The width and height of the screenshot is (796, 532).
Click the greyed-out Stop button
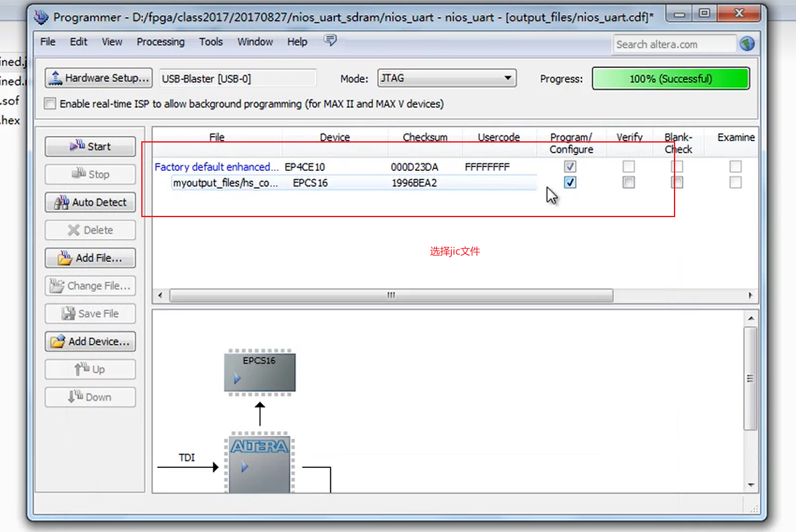[90, 174]
